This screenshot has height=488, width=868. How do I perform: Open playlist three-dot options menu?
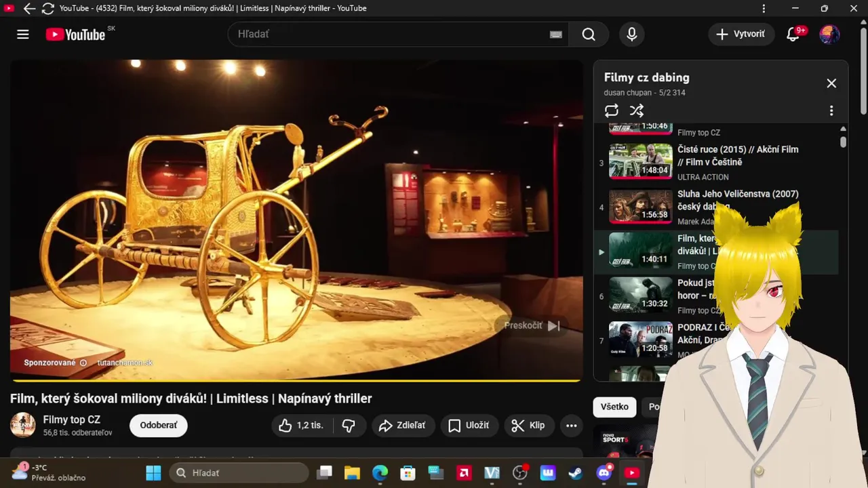pyautogui.click(x=831, y=110)
